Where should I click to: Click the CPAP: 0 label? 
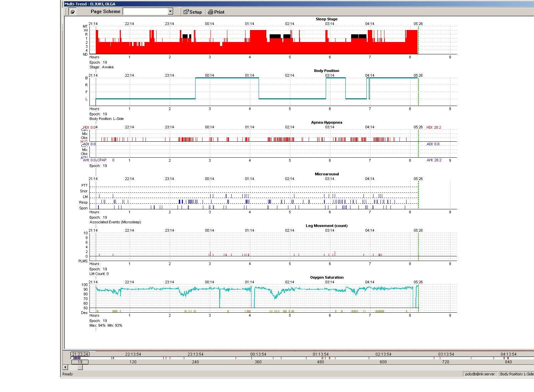point(106,160)
